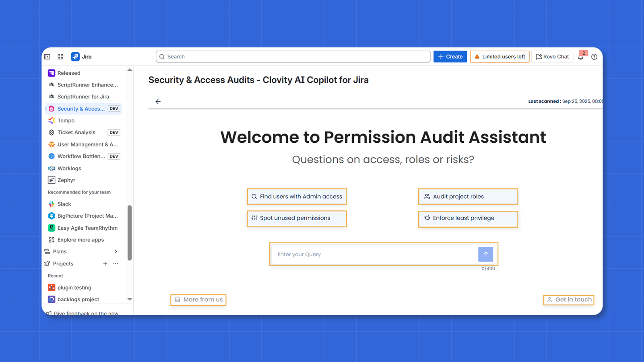Open the app switcher grid icon
The image size is (644, 362).
[x=60, y=57]
